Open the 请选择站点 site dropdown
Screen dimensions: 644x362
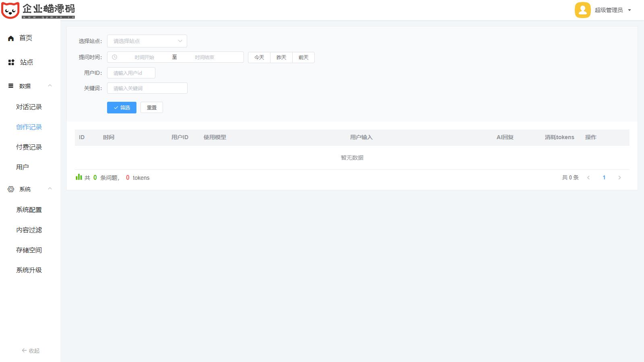147,41
